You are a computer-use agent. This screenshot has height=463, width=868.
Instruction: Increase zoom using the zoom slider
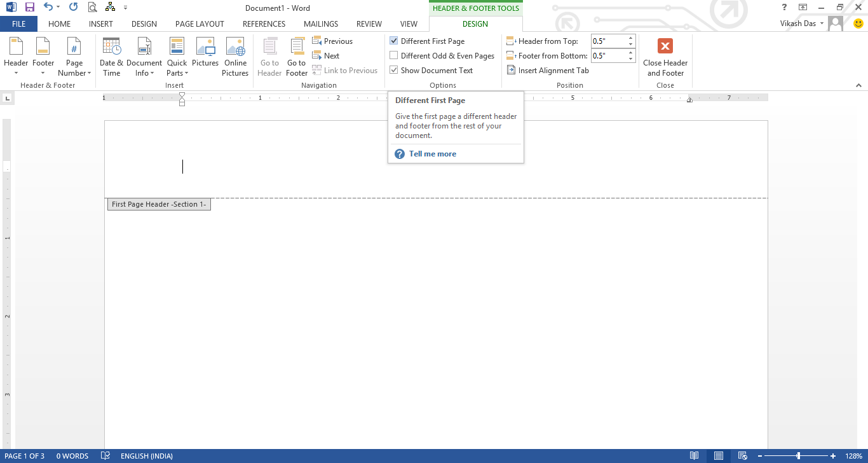coord(832,455)
